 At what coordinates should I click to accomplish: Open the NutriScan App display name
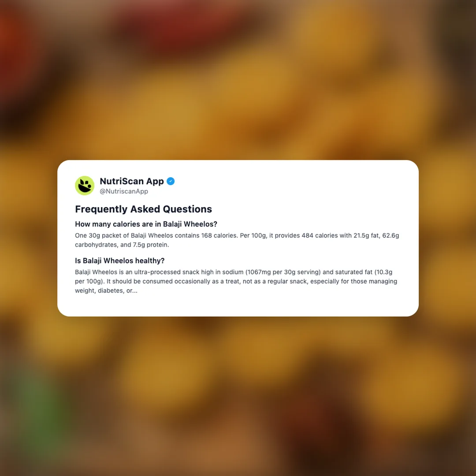[132, 181]
